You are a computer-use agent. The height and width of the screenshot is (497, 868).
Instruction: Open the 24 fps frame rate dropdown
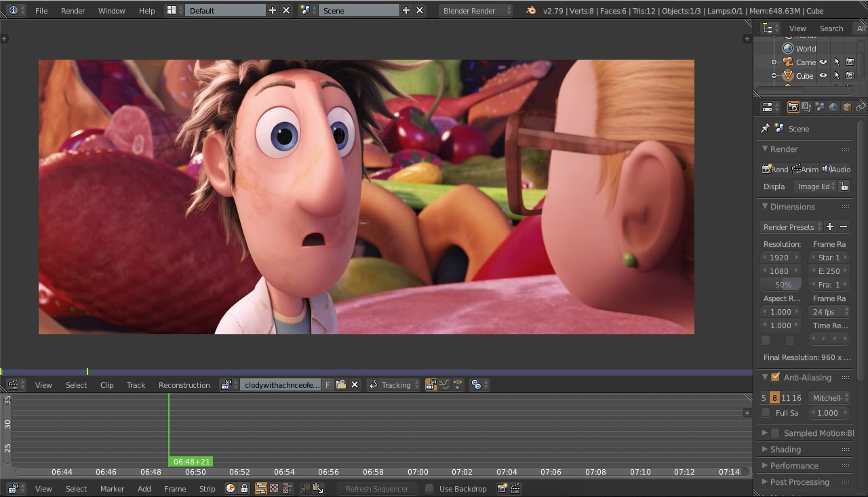pos(830,312)
